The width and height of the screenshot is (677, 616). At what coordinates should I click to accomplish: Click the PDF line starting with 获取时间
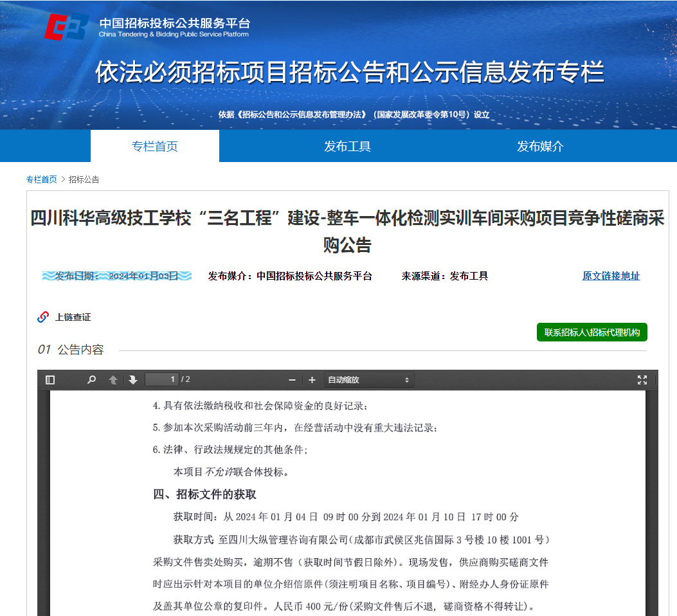pos(346,517)
